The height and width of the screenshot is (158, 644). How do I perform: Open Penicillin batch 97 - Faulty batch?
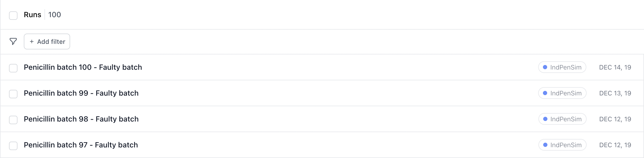coord(81,145)
